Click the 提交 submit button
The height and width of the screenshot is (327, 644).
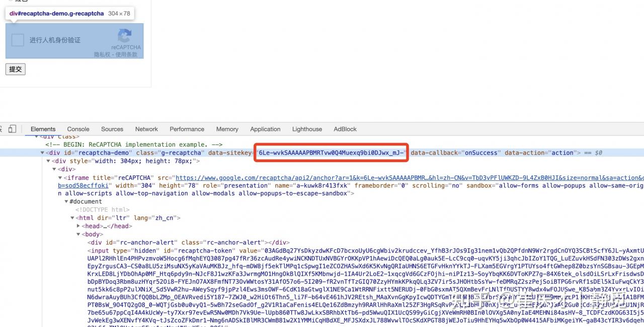(x=15, y=69)
